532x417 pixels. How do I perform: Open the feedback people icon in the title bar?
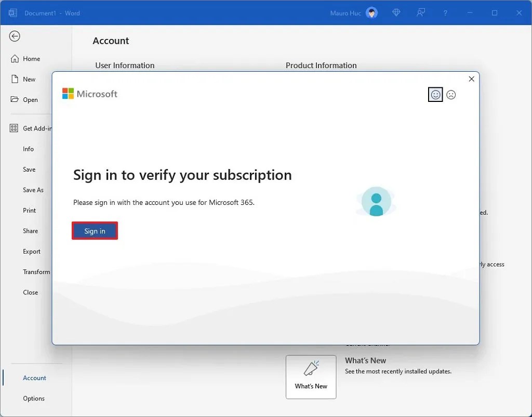coord(421,12)
